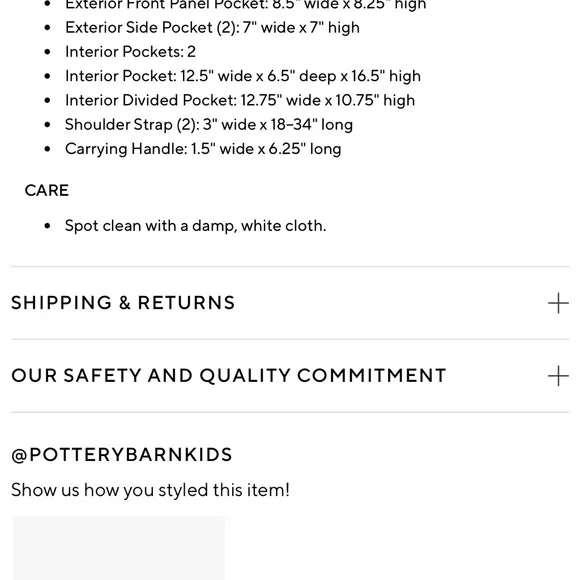Click bullet beside Interior Pockets: 2

[x=47, y=52]
